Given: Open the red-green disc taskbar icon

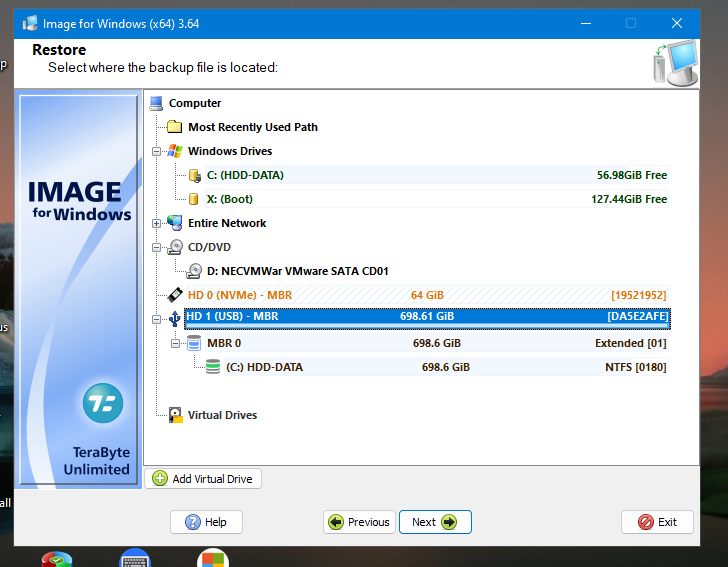Looking at the screenshot, I should point(57,559).
